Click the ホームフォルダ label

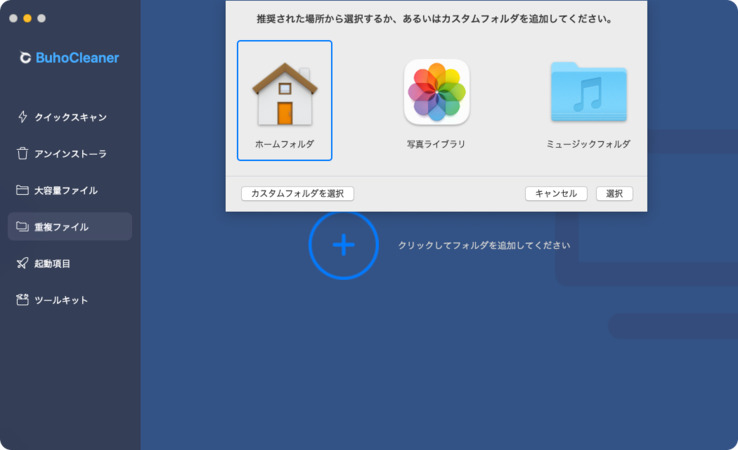pos(284,144)
